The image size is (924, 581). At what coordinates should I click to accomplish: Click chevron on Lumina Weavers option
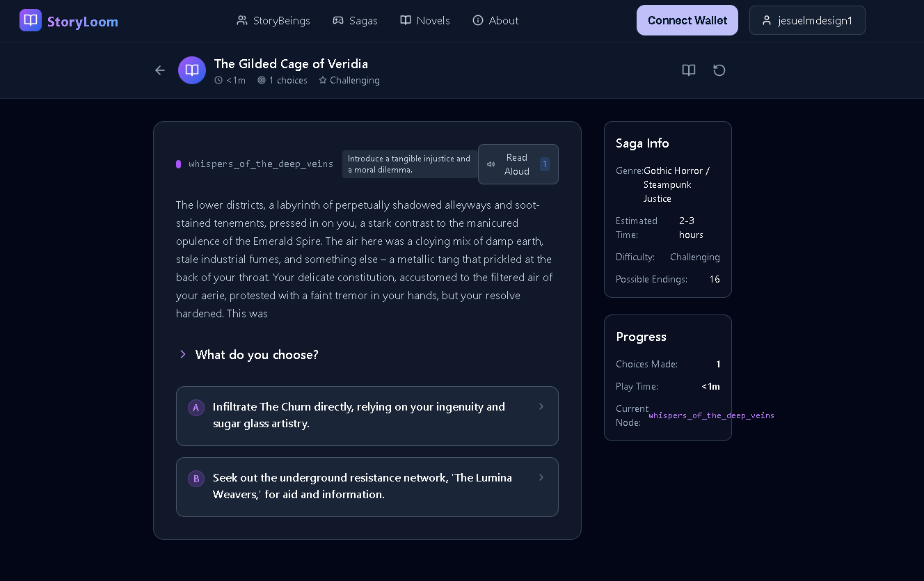(541, 477)
